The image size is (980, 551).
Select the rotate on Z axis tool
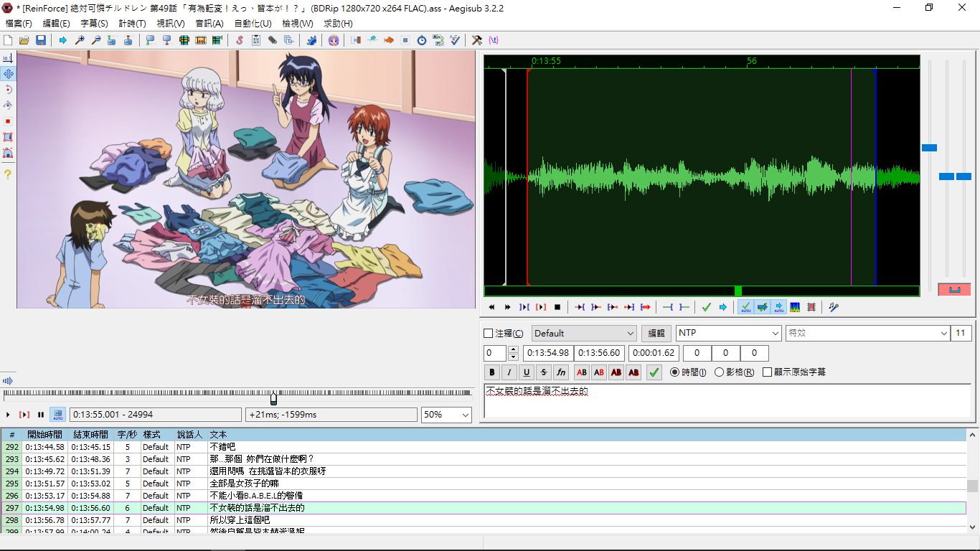8,90
